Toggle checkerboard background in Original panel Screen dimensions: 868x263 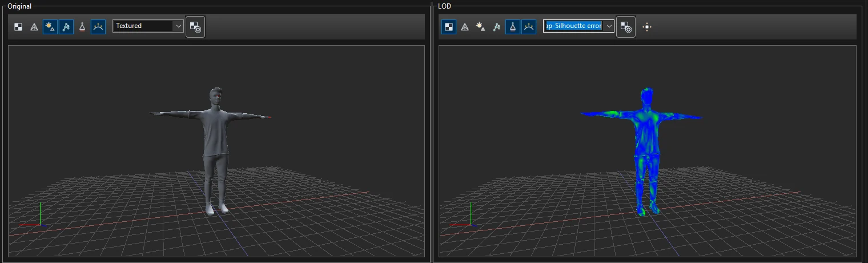pos(18,26)
